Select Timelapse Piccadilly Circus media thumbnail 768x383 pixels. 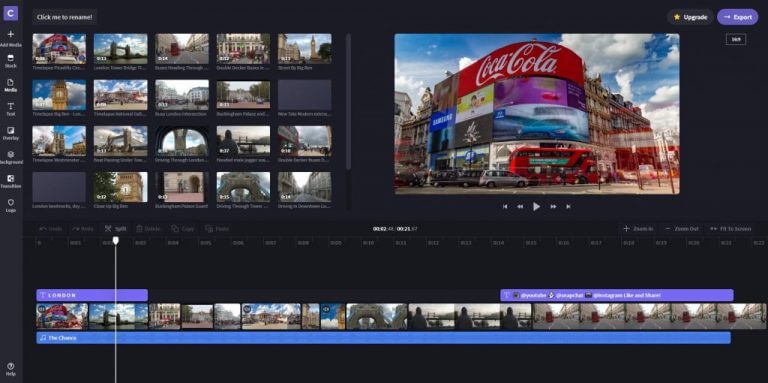click(x=59, y=48)
